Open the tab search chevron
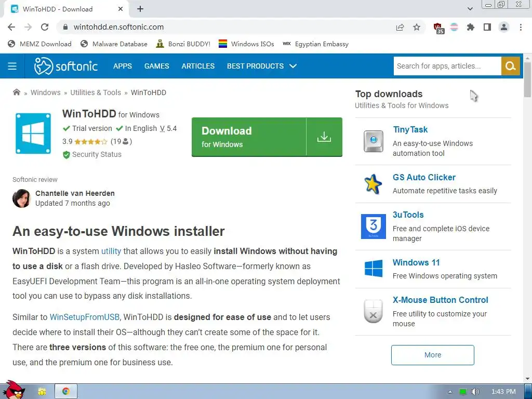The width and height of the screenshot is (532, 399). coord(470,9)
